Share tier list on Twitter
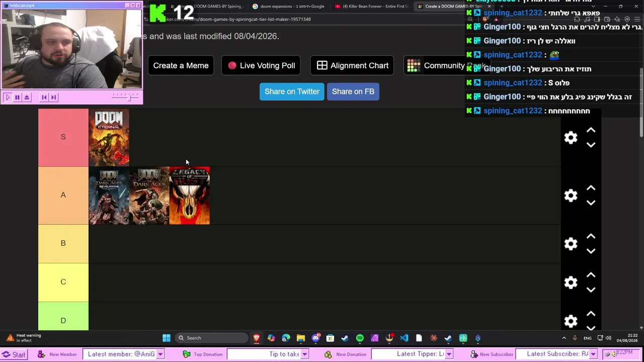Viewport: 644px width, 362px height. 292,92
